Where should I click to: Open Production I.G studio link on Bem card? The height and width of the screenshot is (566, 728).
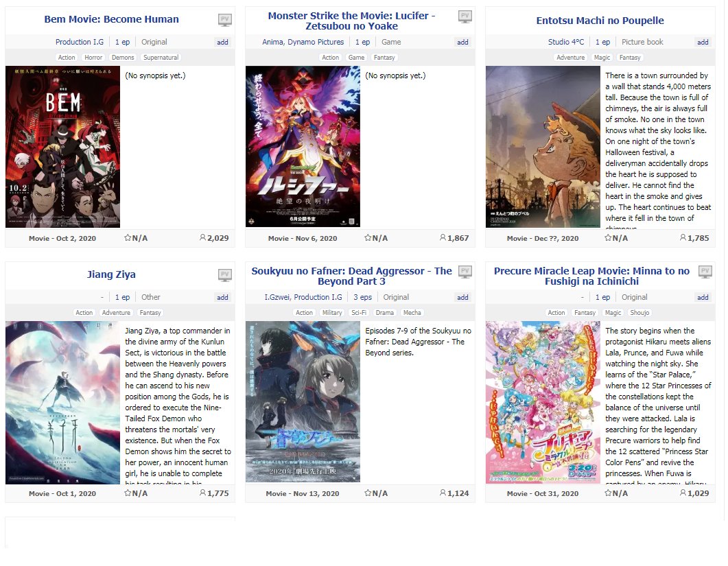(80, 42)
